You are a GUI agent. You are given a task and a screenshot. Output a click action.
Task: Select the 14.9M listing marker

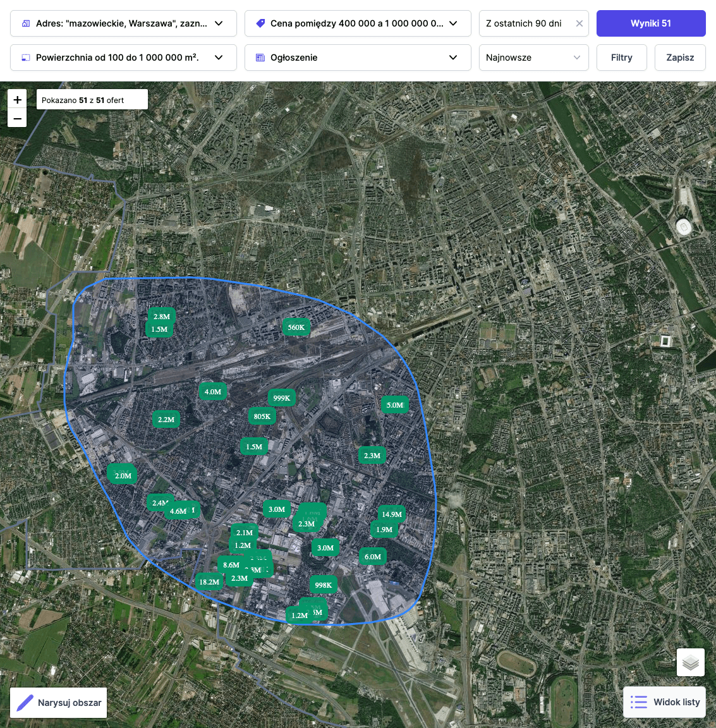(x=392, y=514)
